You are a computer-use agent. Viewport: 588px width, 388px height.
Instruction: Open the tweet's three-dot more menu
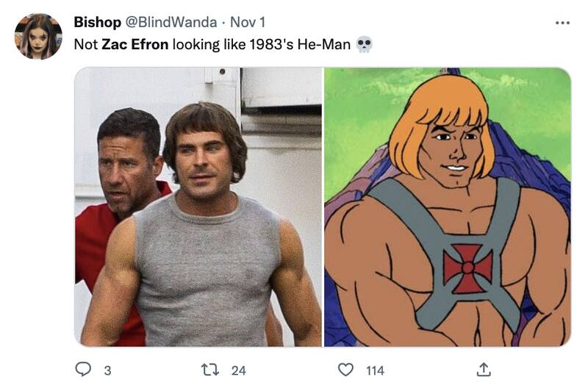click(562, 22)
